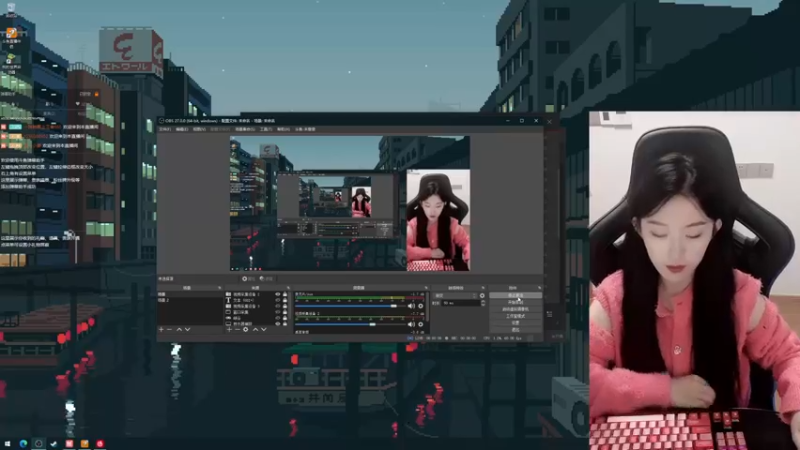Image resolution: width=800 pixels, height=450 pixels.
Task: Open the round red app icon on the taskbar
Action: 100,443
